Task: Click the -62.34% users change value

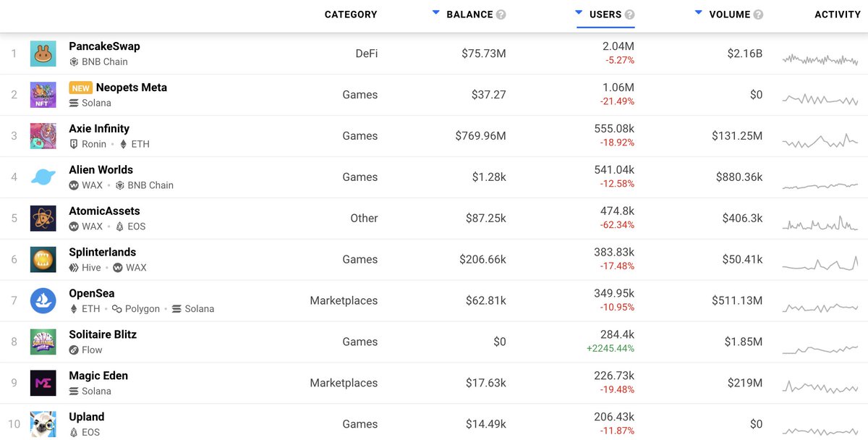Action: point(617,225)
